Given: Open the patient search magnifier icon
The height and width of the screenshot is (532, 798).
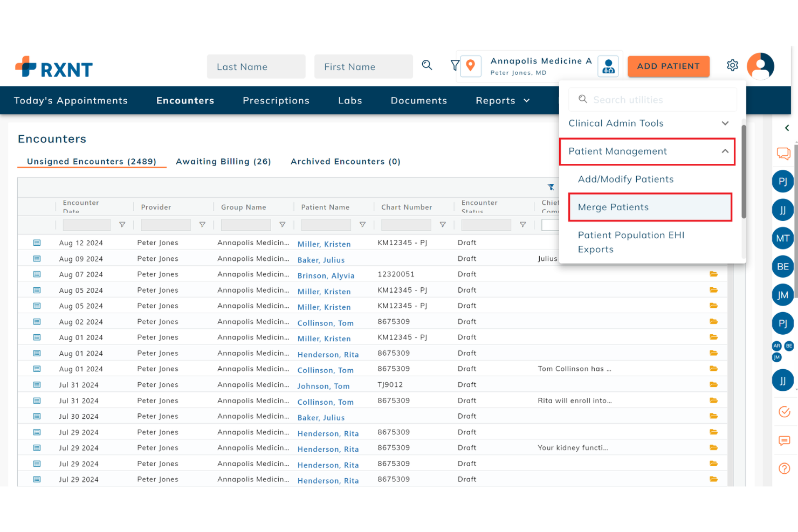Looking at the screenshot, I should 427,65.
